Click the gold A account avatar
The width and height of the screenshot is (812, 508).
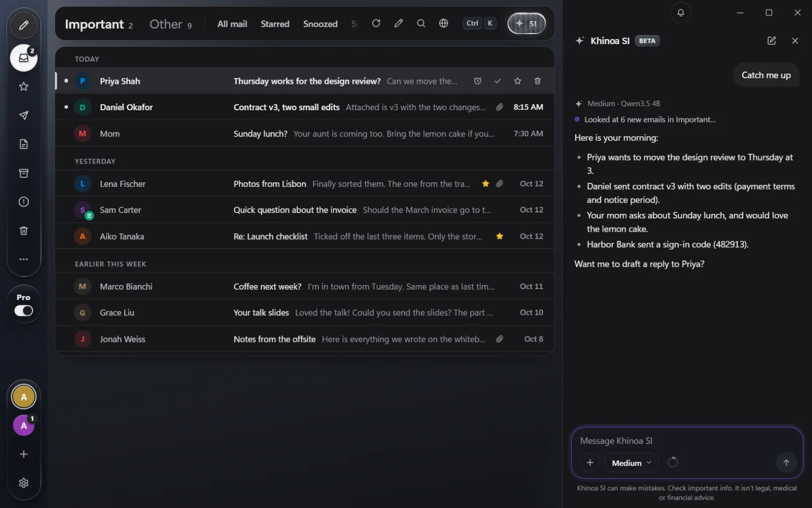[24, 397]
